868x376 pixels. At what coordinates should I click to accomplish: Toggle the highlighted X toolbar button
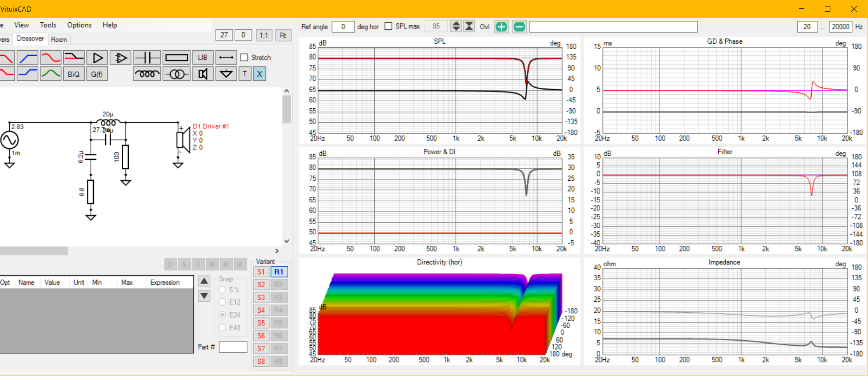coord(259,74)
